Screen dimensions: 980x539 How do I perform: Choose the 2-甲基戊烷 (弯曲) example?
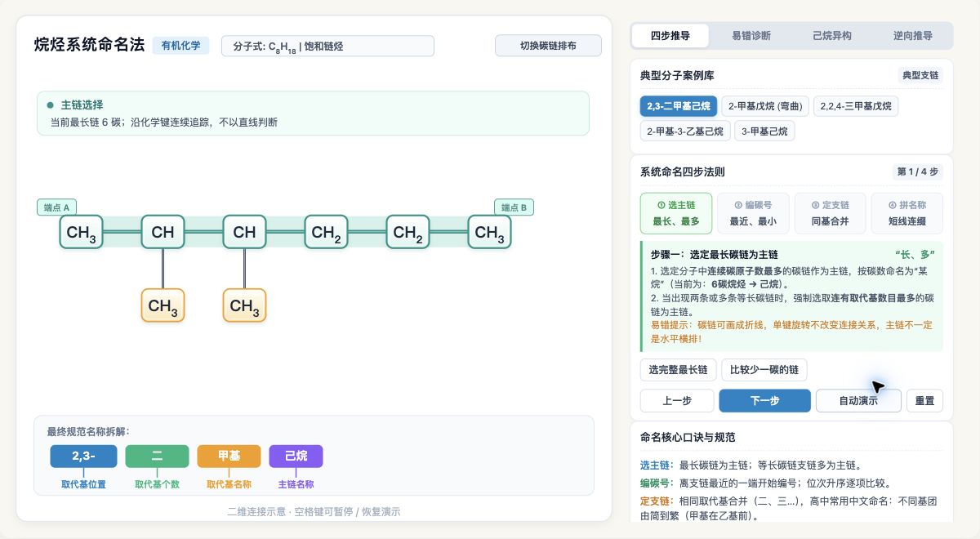pos(765,106)
